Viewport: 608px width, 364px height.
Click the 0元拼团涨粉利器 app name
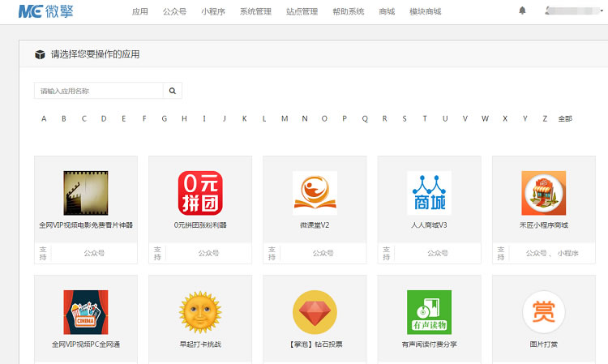tap(200, 225)
